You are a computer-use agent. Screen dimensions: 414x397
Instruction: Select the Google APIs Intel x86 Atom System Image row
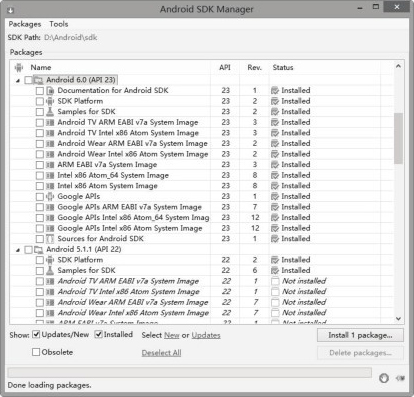coord(203,228)
